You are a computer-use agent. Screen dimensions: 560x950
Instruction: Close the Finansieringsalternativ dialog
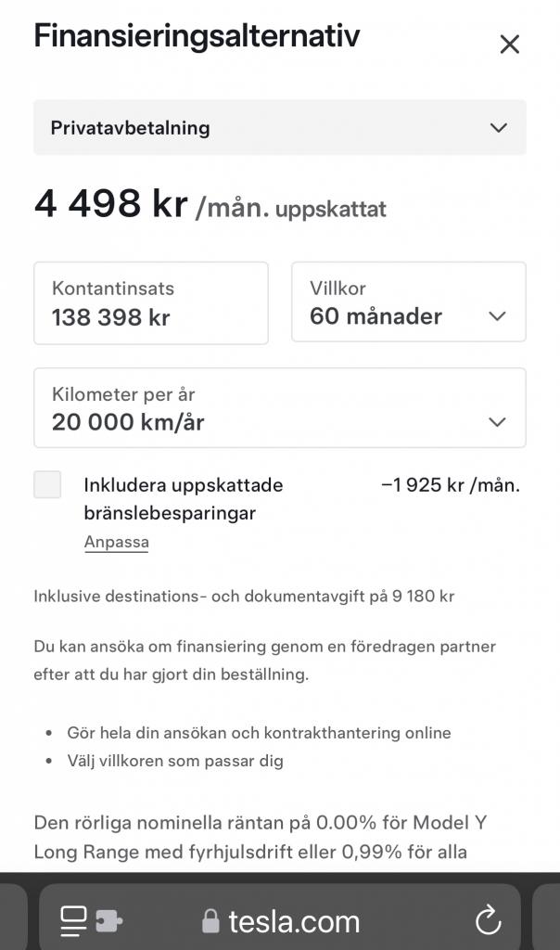pyautogui.click(x=509, y=44)
